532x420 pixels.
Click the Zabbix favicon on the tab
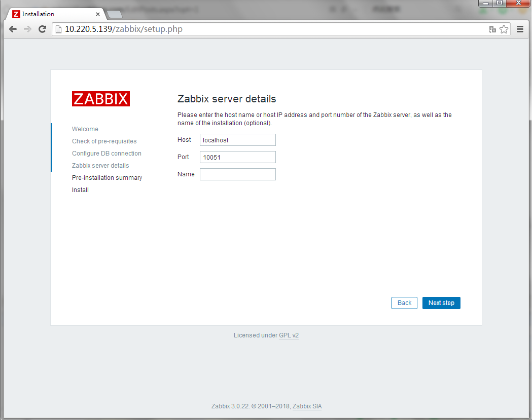(16, 14)
